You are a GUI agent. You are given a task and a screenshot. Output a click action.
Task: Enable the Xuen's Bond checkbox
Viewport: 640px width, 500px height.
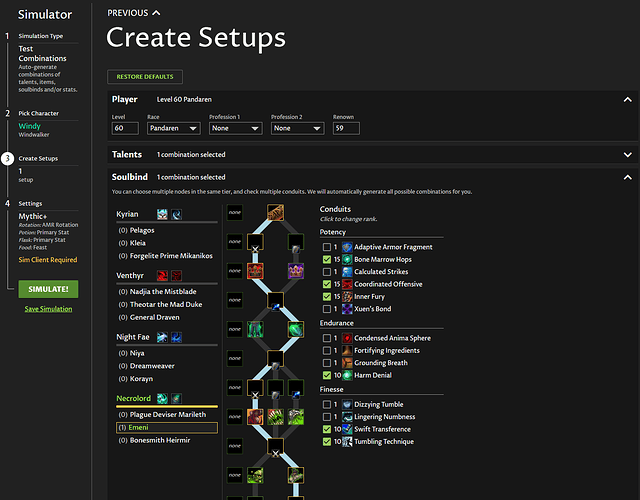(327, 309)
